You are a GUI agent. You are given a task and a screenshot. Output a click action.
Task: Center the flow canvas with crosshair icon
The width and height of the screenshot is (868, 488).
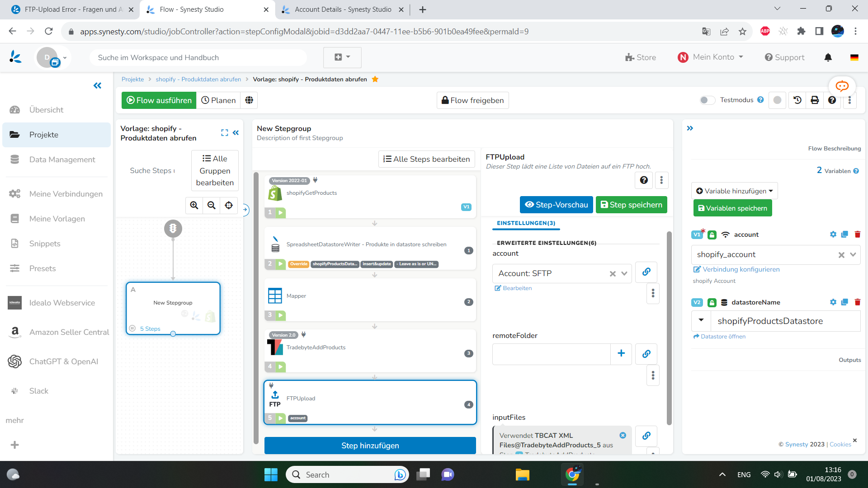(x=229, y=205)
